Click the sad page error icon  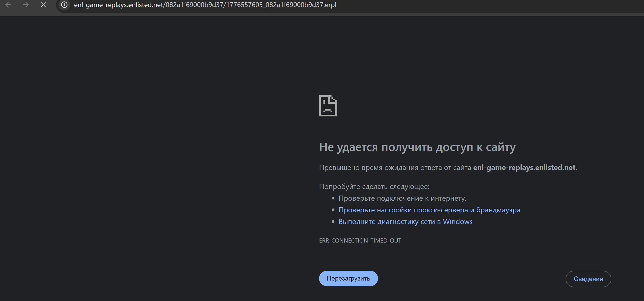tap(328, 106)
